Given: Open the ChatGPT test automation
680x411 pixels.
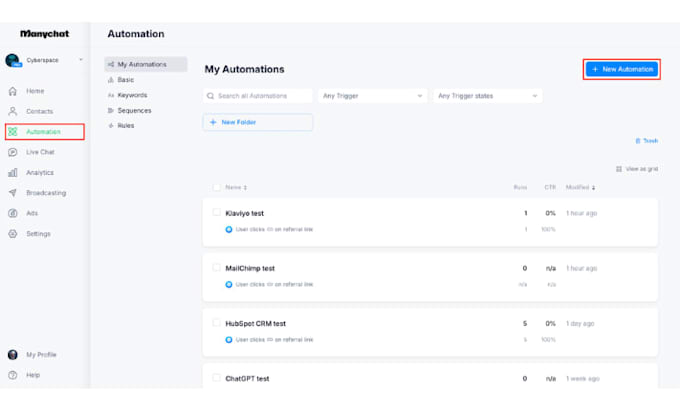Looking at the screenshot, I should tap(247, 378).
